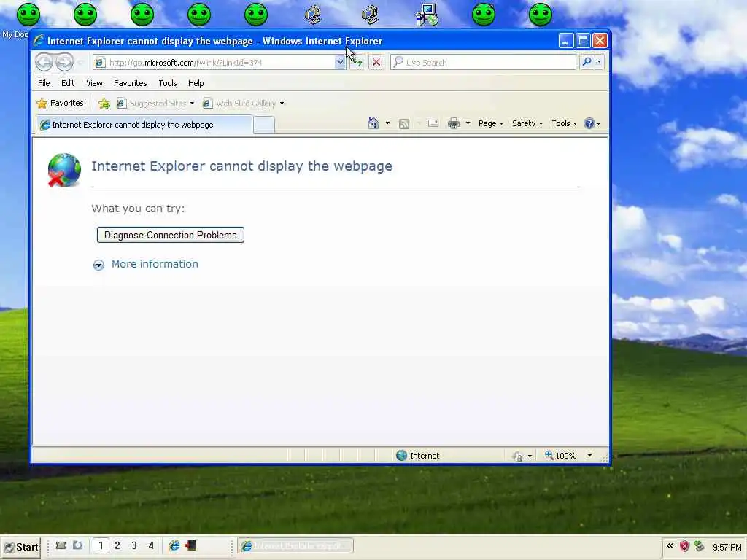Click the page icon inside the address bar
The image size is (747, 560).
[99, 63]
